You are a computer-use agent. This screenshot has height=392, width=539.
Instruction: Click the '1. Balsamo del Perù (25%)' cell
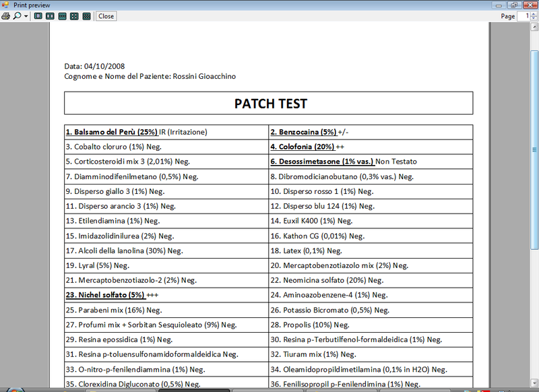click(x=166, y=132)
